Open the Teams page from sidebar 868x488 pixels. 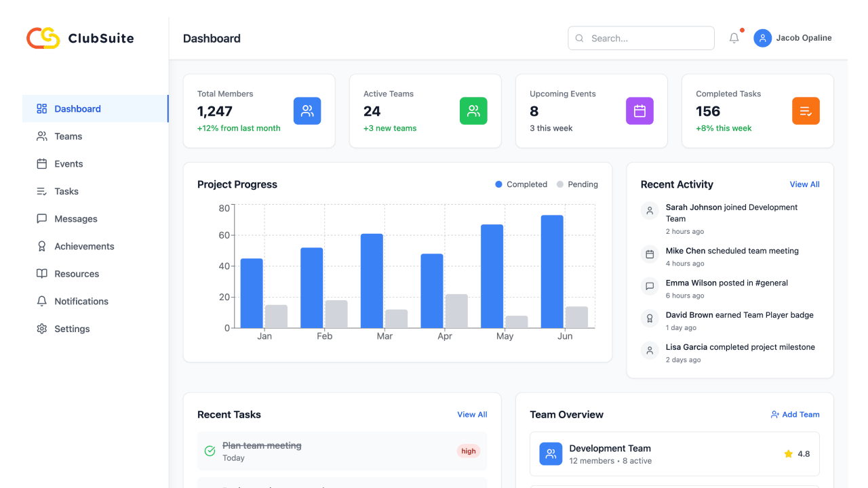(68, 136)
